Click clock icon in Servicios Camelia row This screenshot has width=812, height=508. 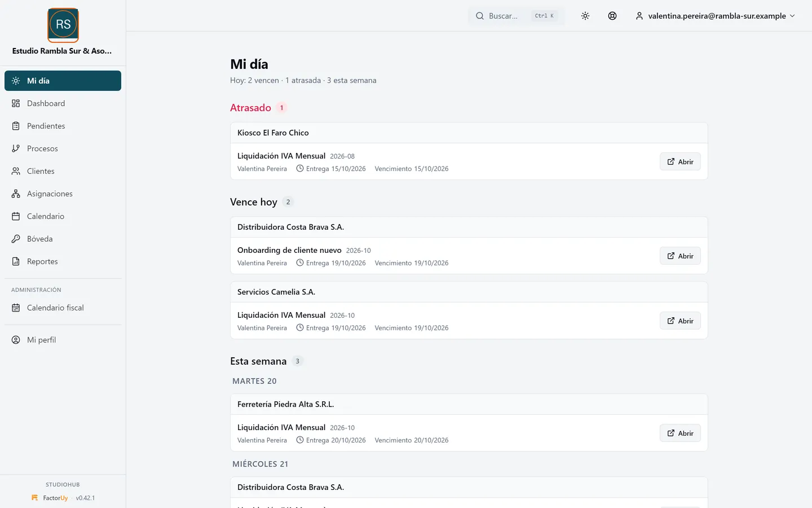pyautogui.click(x=300, y=327)
